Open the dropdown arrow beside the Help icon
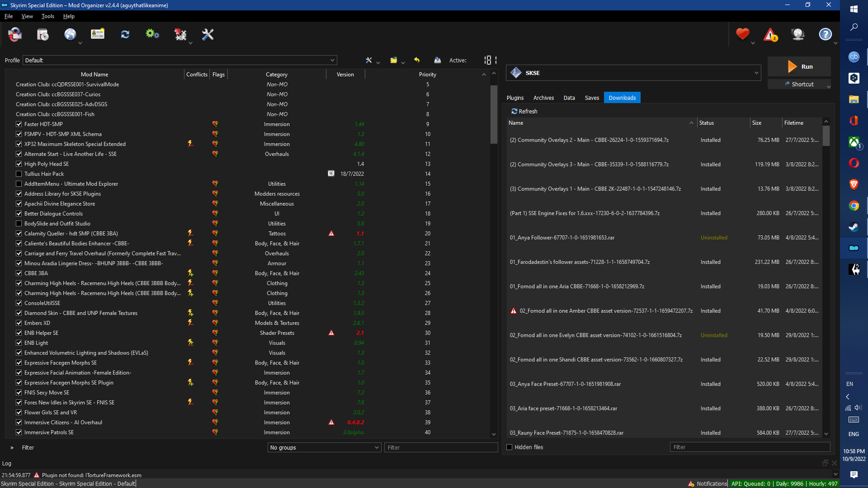868x488 pixels. coord(835,43)
